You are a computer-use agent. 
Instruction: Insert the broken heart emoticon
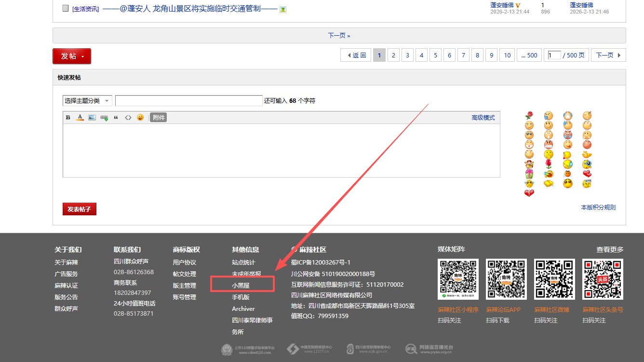(x=529, y=193)
